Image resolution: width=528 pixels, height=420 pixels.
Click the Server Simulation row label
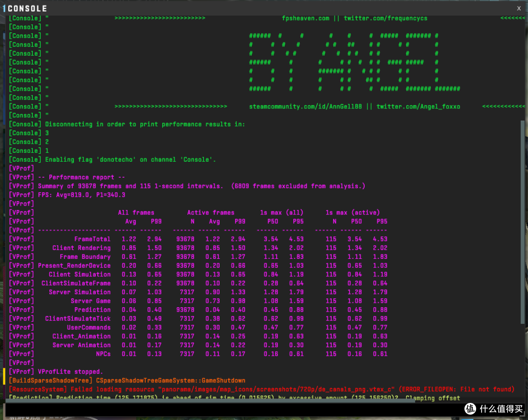click(80, 292)
